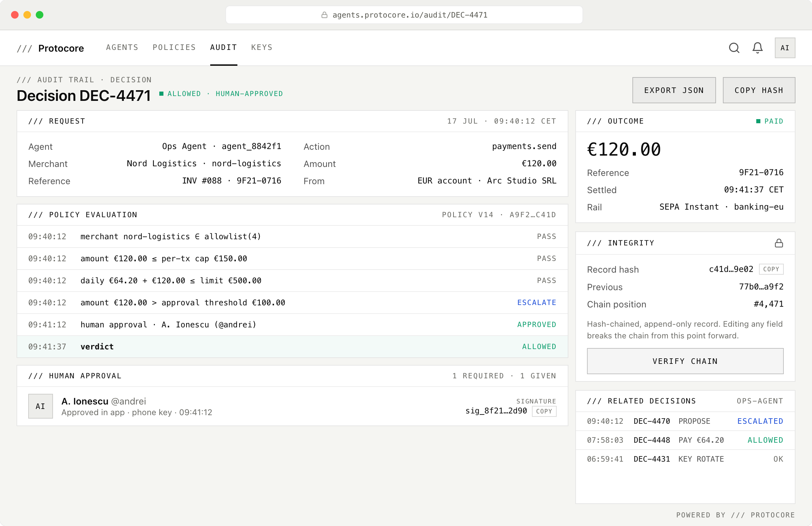
Task: Click the Powered by Protocore footer
Action: [735, 515]
